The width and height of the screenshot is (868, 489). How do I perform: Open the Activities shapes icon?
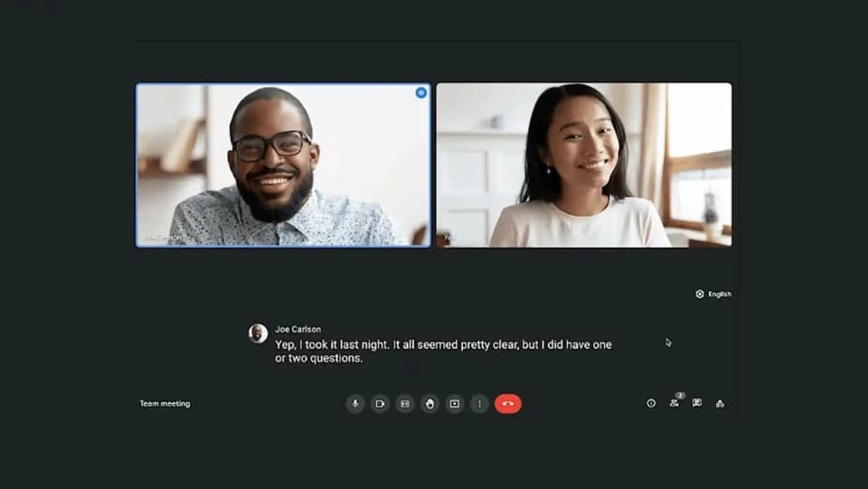(x=721, y=403)
